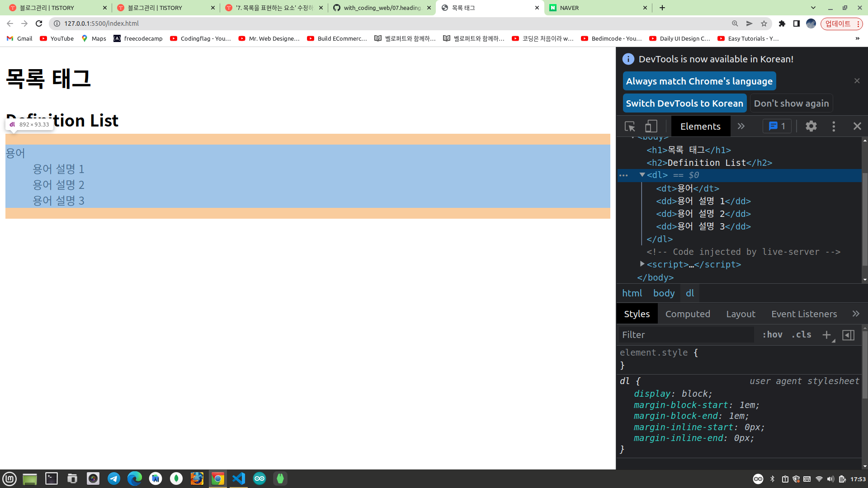
Task: Select the dd 용어 설명 2 node
Action: pos(703,214)
